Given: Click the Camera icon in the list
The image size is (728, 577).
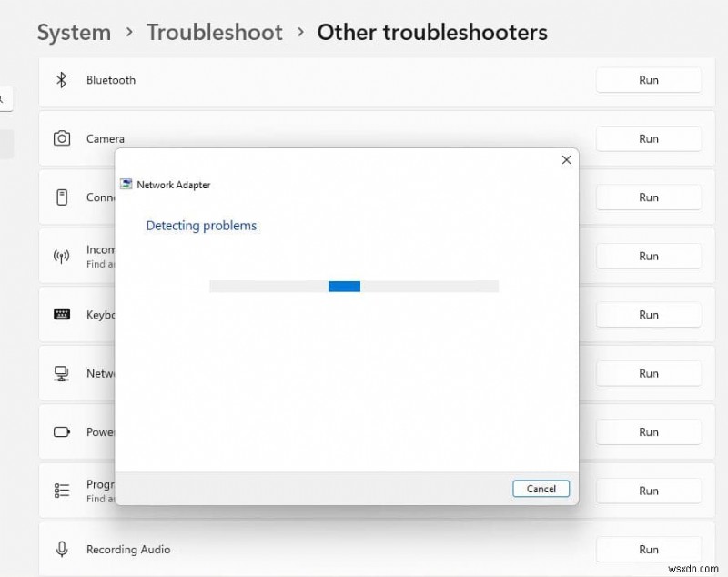Looking at the screenshot, I should tap(62, 138).
